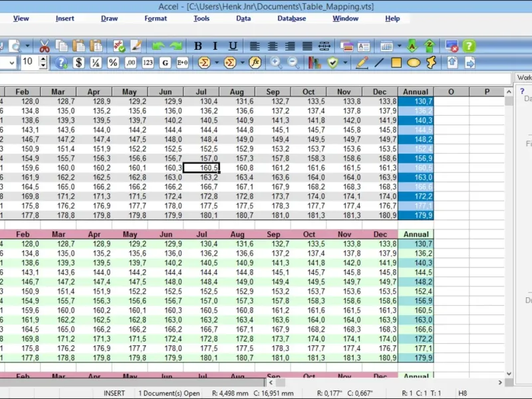Sort ascending with the A arrow icon
This screenshot has height=399, width=532.
pos(412,46)
